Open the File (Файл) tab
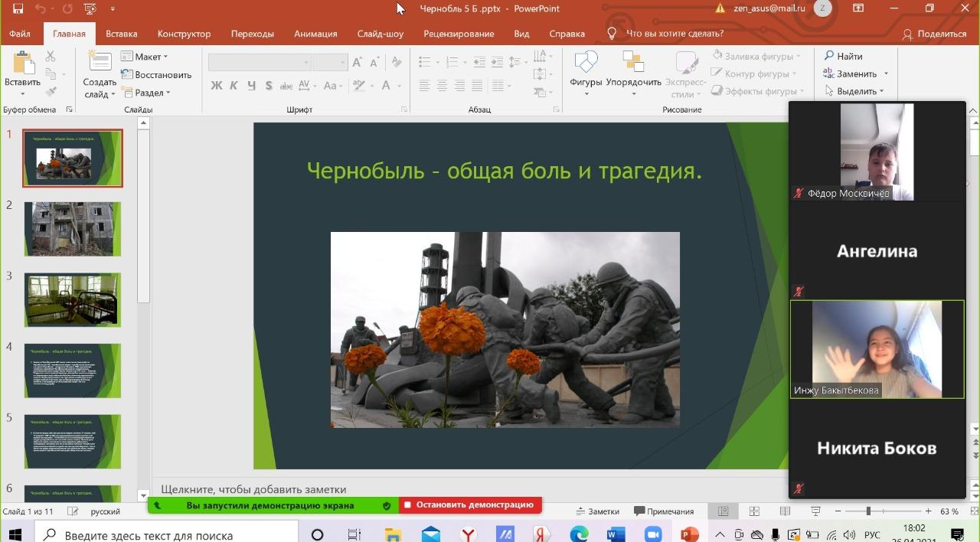980x542 pixels. pyautogui.click(x=20, y=34)
